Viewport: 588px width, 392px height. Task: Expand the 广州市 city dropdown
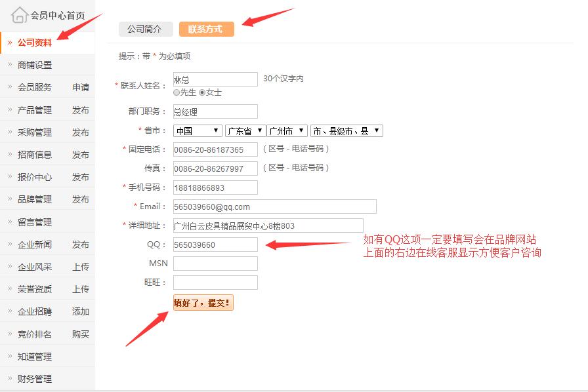[287, 131]
